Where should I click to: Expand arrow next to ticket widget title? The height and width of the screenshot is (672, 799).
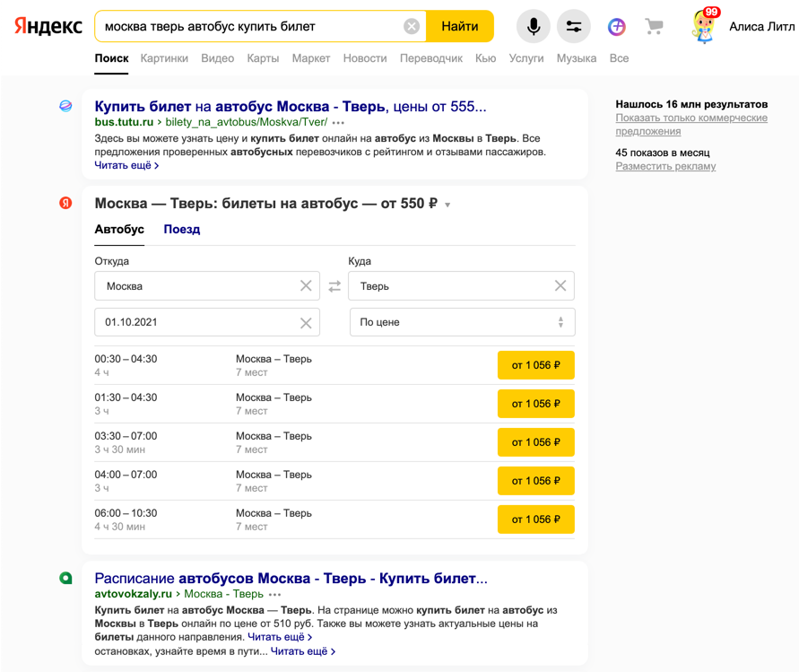pyautogui.click(x=447, y=205)
